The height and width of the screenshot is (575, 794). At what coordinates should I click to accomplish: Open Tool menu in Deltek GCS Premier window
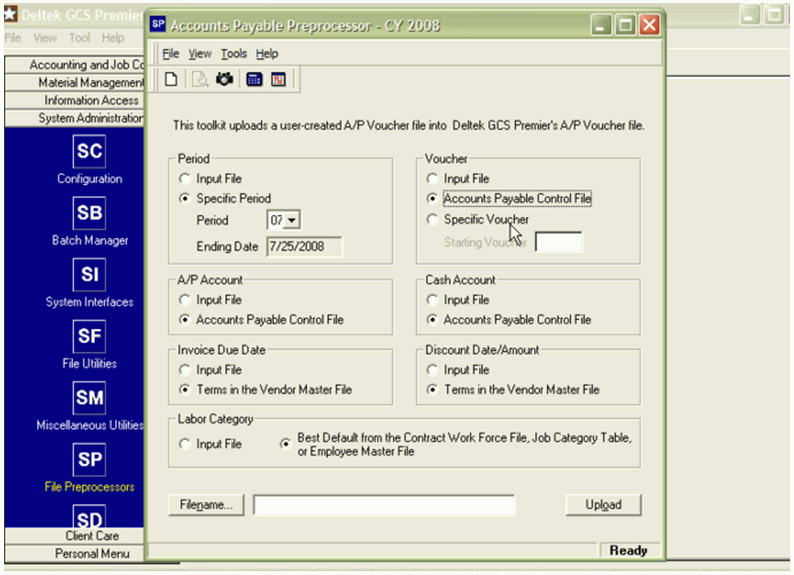80,38
